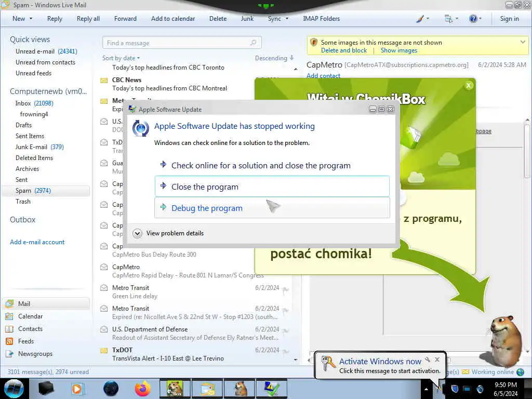Open the Calendar icon shortcut
The height and width of the screenshot is (399, 532).
[9, 316]
